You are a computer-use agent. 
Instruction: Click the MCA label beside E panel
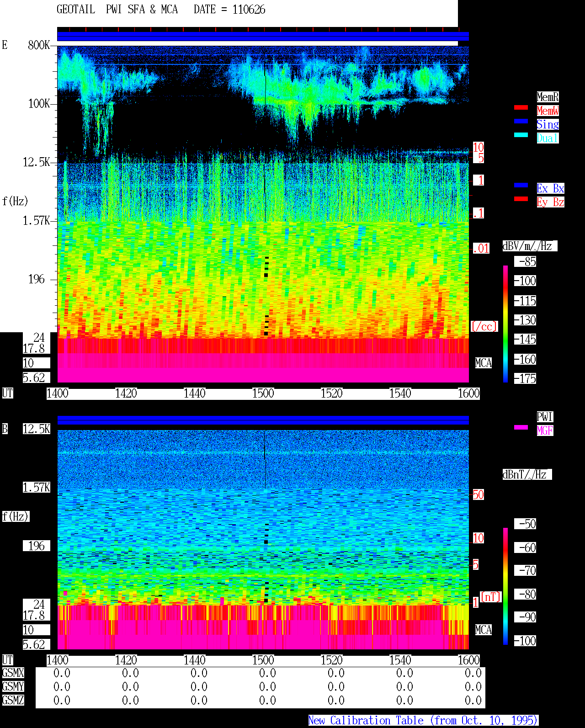[484, 363]
